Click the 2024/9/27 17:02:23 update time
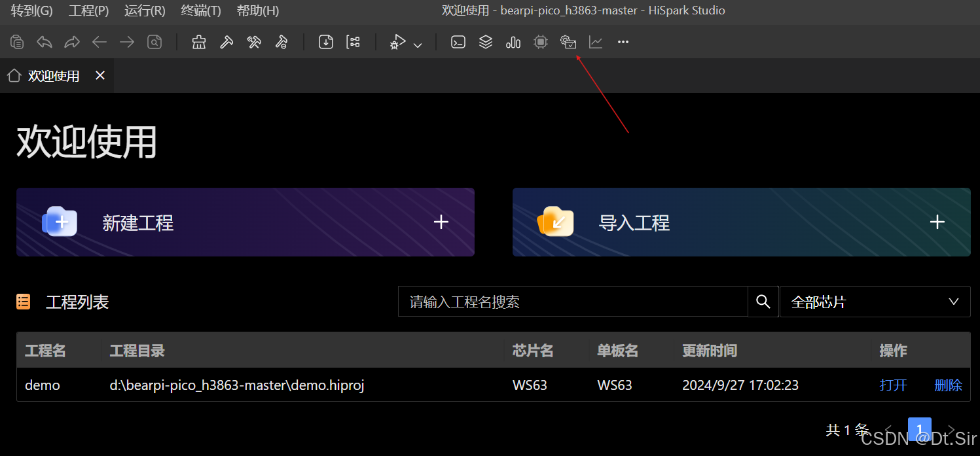 (740, 385)
